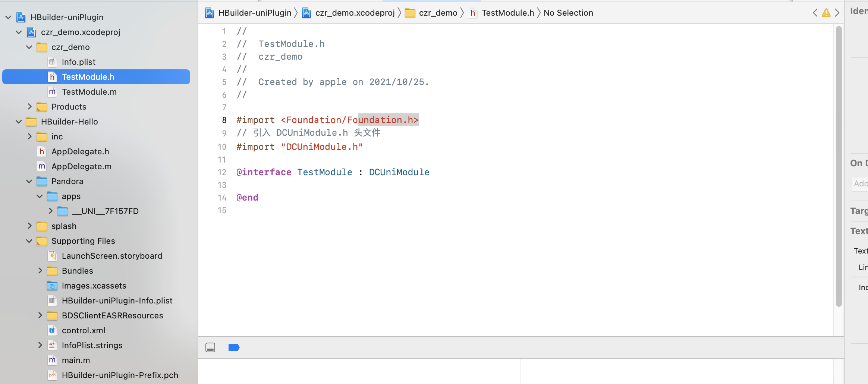Viewport: 868px width, 384px height.
Task: Click the Info.plist file icon
Action: tap(52, 62)
